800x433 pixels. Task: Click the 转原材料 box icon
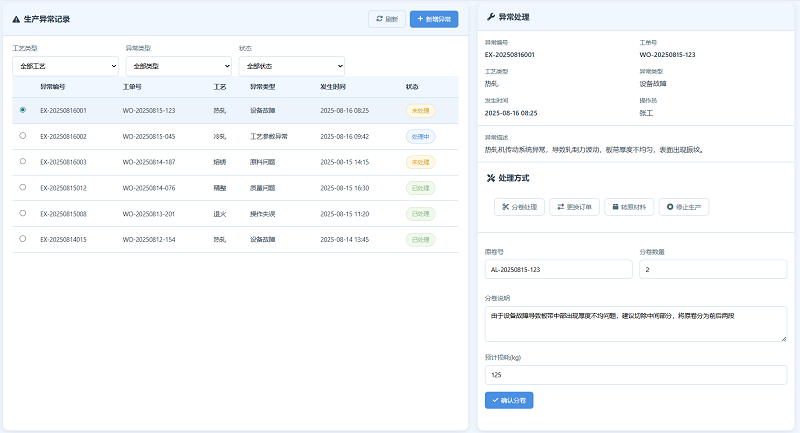(616, 207)
